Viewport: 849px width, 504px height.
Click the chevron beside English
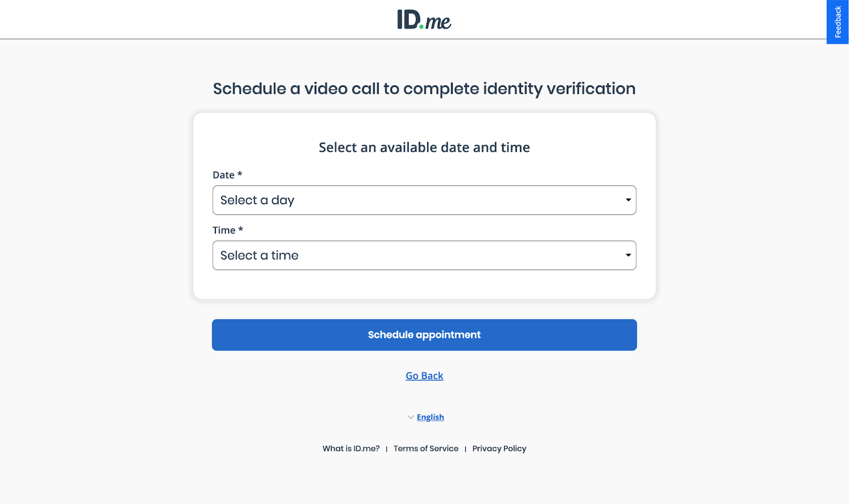point(410,417)
